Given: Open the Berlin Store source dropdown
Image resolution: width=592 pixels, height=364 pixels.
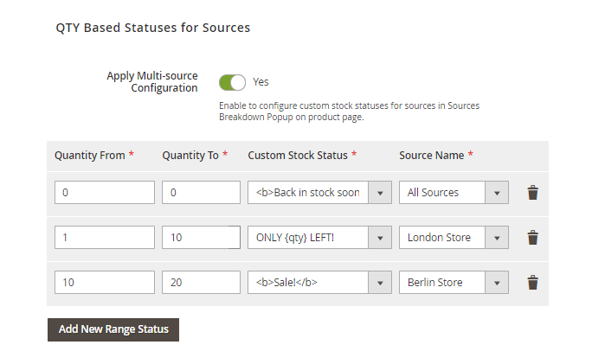Looking at the screenshot, I should [x=453, y=283].
